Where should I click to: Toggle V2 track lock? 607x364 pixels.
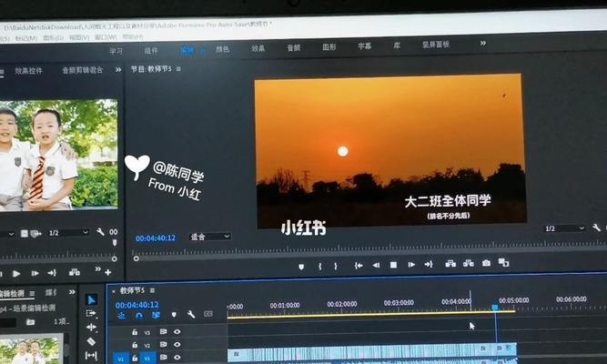pyautogui.click(x=135, y=345)
